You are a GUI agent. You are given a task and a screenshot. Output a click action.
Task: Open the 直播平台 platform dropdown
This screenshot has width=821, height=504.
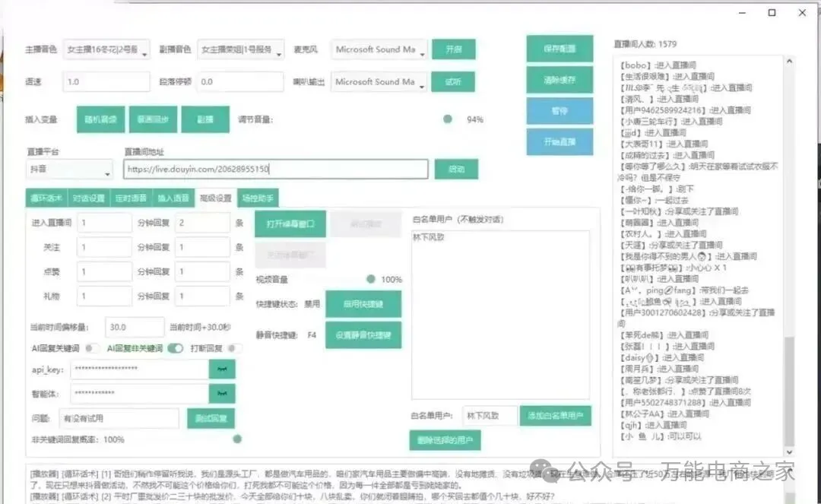click(69, 170)
